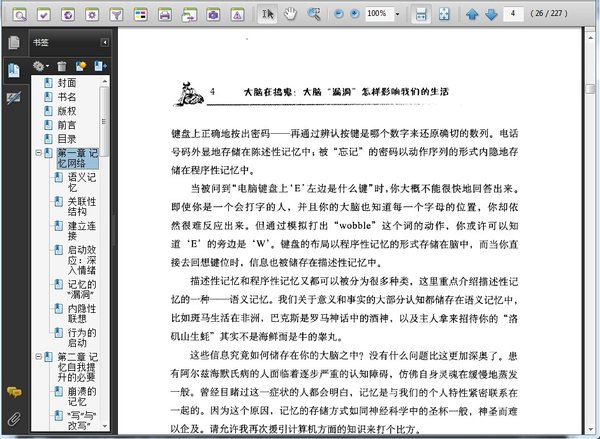600x439 pixels.
Task: Delete the selected bookmark with trash icon
Action: click(x=63, y=66)
